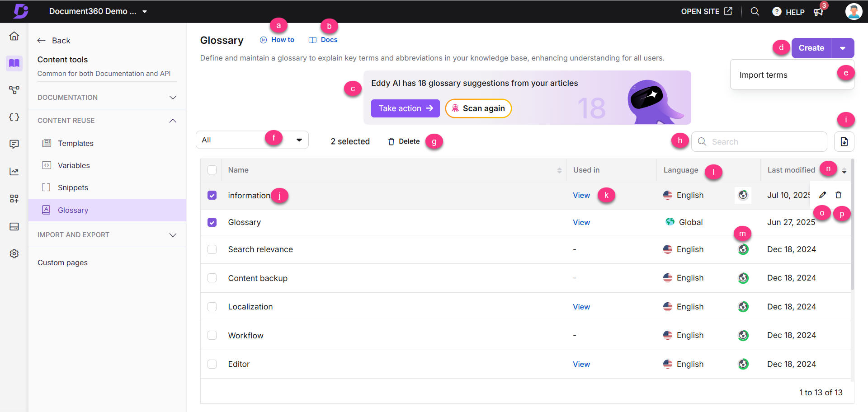Screen dimensions: 868x412
Task: Open the Settings gear icon in the sidebar
Action: point(14,254)
